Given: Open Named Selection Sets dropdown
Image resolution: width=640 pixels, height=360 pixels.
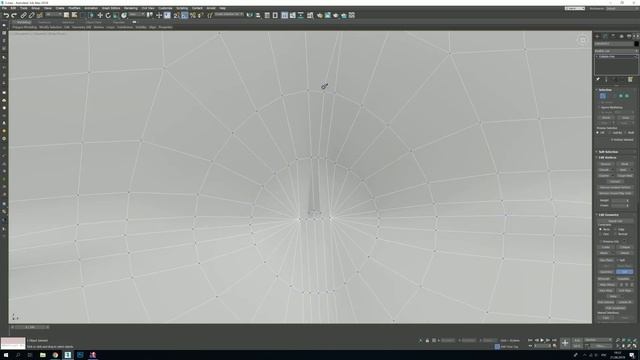Looking at the screenshot, I should (x=229, y=15).
